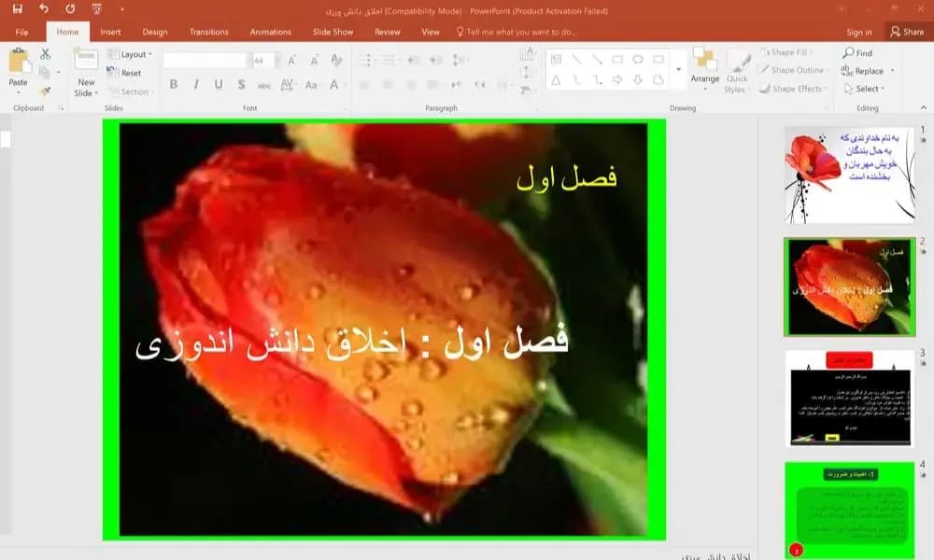
Task: Toggle Text Shadow (S) formatting
Action: (241, 85)
